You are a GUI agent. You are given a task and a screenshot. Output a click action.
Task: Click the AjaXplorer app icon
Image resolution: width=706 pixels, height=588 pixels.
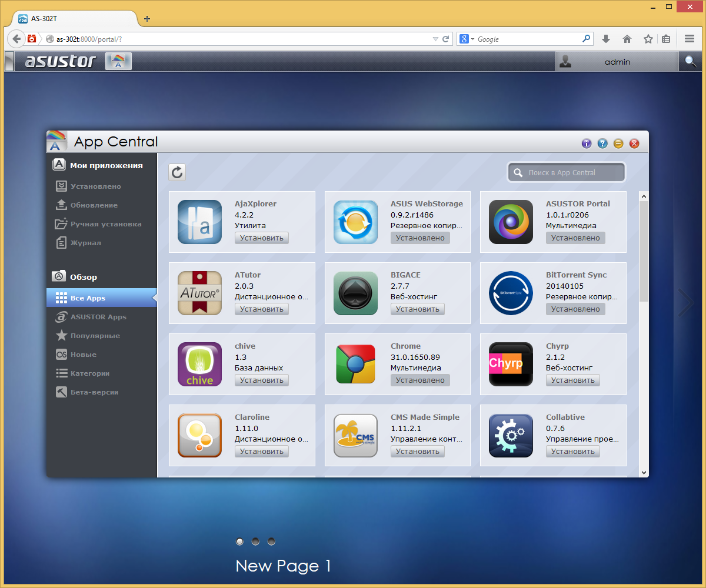tap(199, 222)
